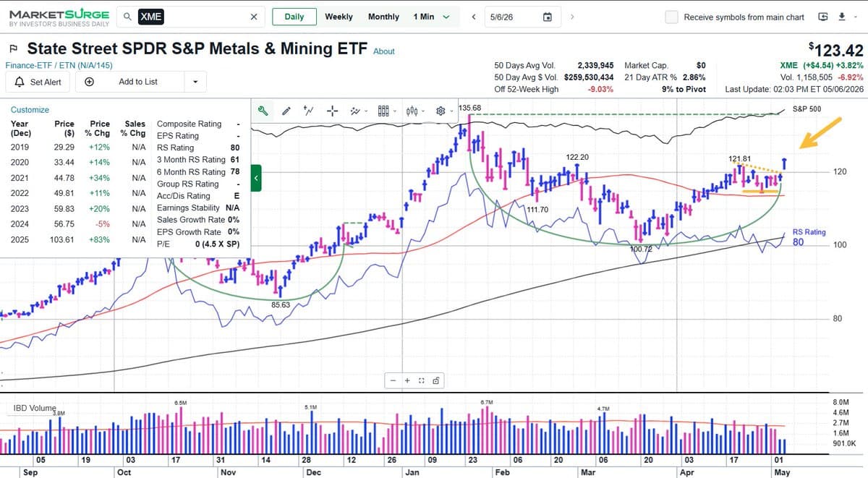Expand the 1 Min interval dropdown
Image resolution: width=868 pixels, height=478 pixels.
[x=446, y=17]
